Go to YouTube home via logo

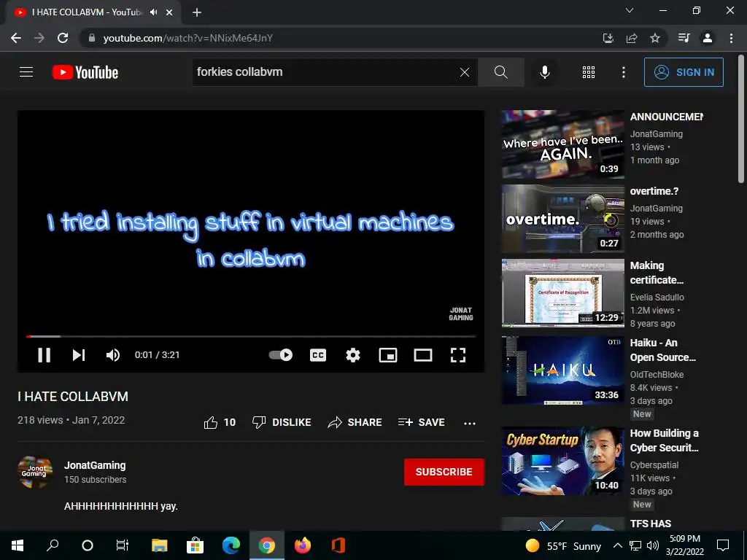click(x=85, y=72)
